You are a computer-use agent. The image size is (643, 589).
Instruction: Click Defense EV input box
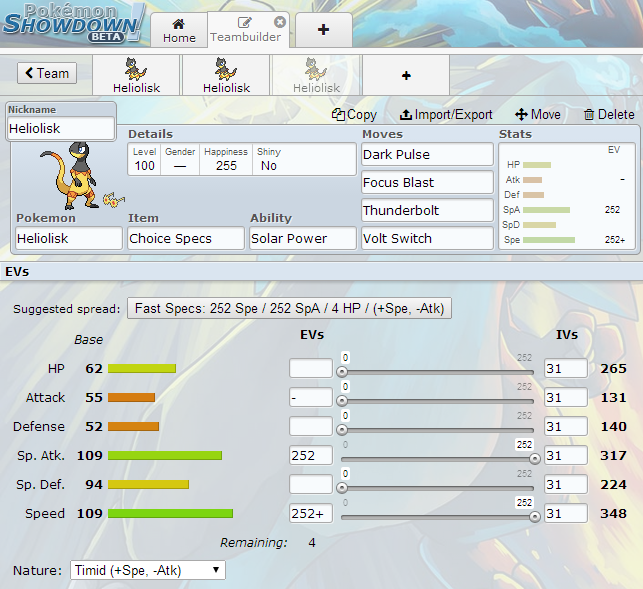pyautogui.click(x=311, y=427)
